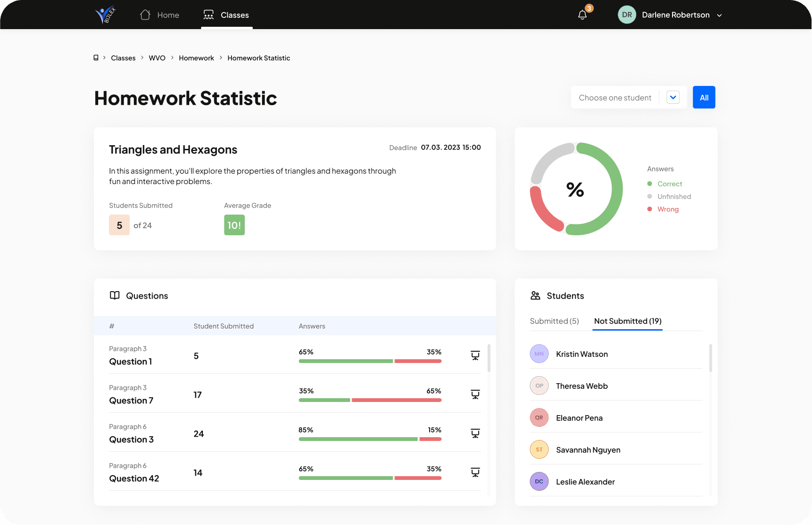Select student Savannah Nguyen

click(588, 450)
